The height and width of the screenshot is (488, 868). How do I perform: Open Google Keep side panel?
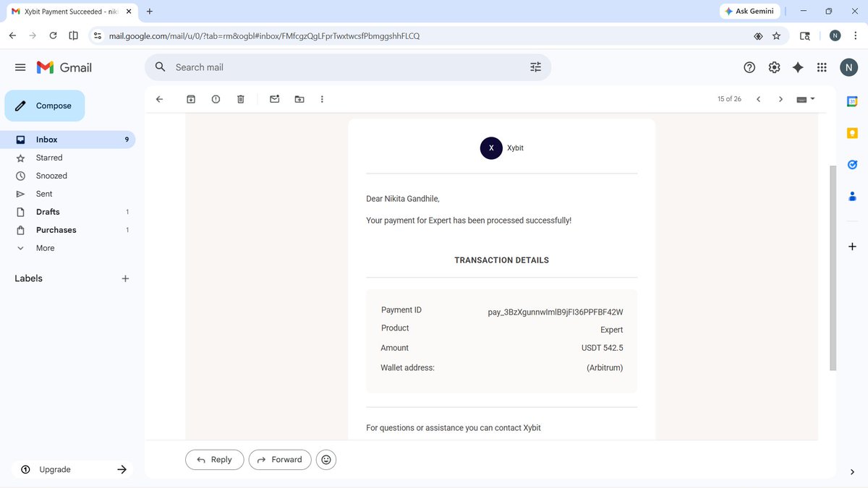pyautogui.click(x=852, y=133)
